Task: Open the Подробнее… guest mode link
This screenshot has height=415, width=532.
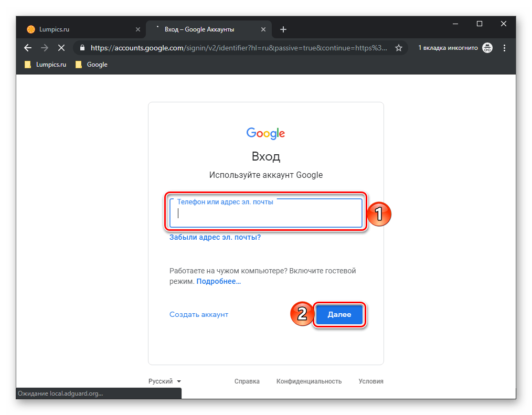Action: (218, 281)
